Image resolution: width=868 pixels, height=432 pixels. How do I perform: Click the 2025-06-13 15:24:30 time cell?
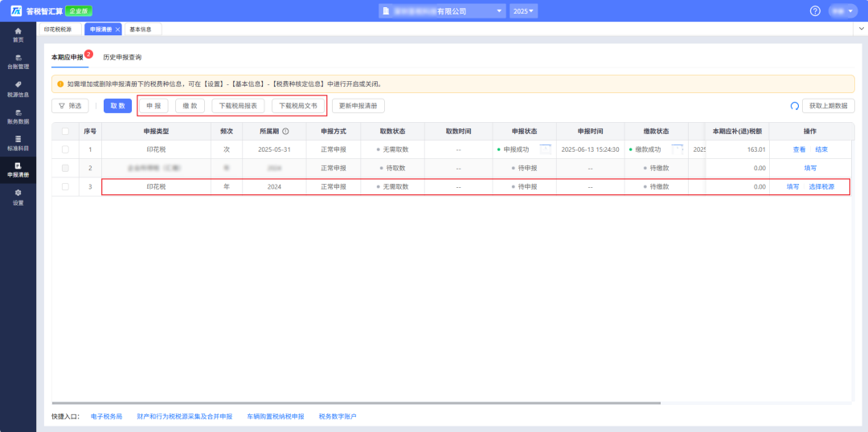pyautogui.click(x=590, y=149)
